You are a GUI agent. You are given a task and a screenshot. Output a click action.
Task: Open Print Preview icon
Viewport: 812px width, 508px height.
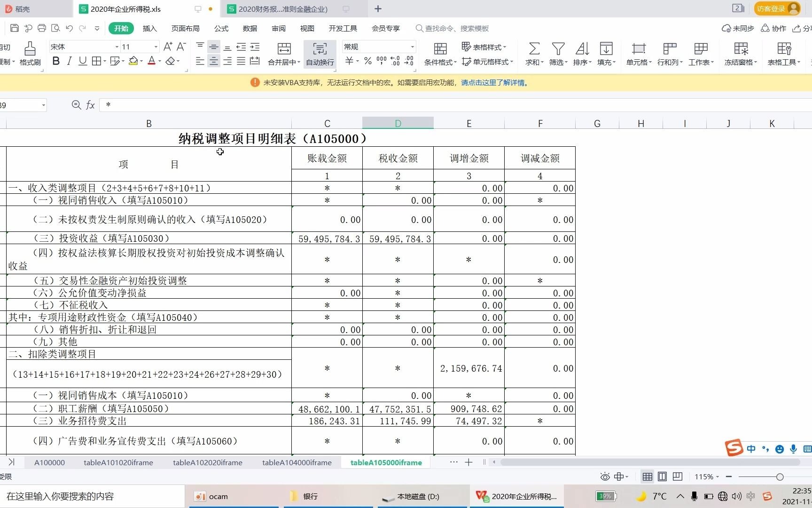click(55, 28)
